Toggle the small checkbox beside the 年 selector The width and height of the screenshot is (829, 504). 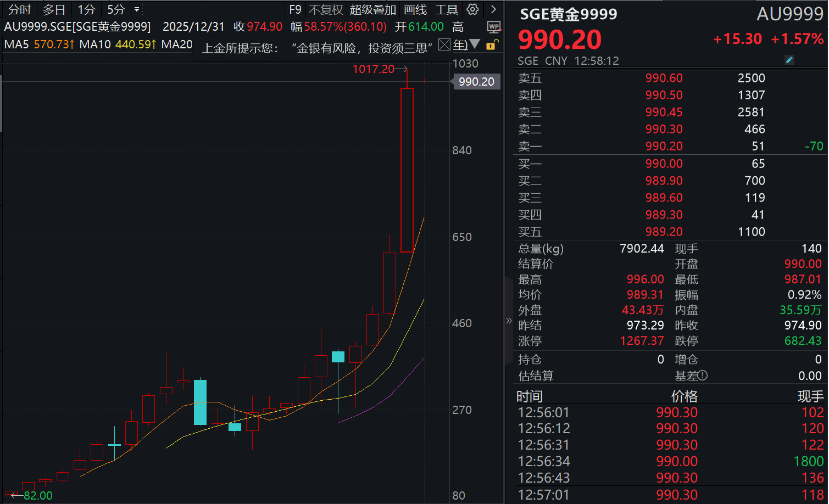444,44
